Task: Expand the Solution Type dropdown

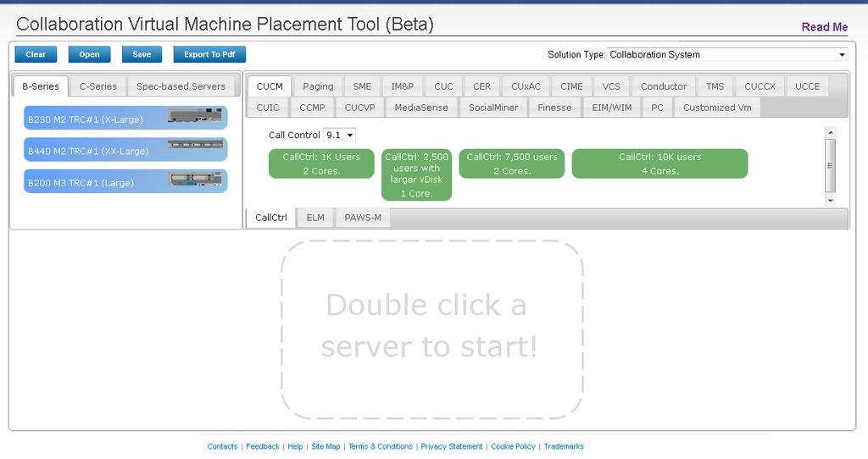Action: click(727, 54)
